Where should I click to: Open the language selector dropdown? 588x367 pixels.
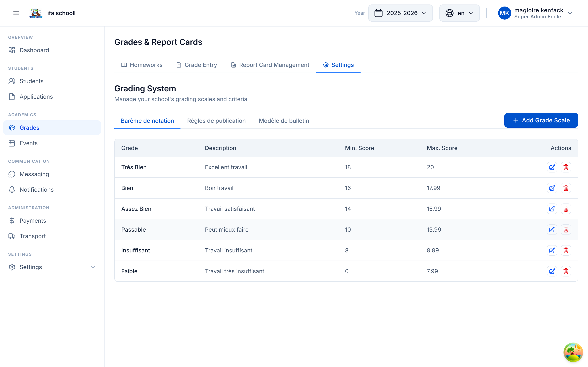[x=459, y=13]
